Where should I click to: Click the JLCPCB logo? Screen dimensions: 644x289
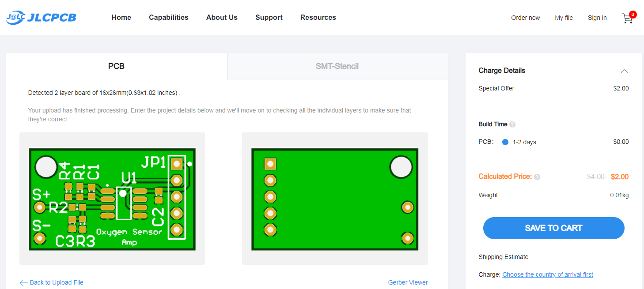tap(41, 18)
